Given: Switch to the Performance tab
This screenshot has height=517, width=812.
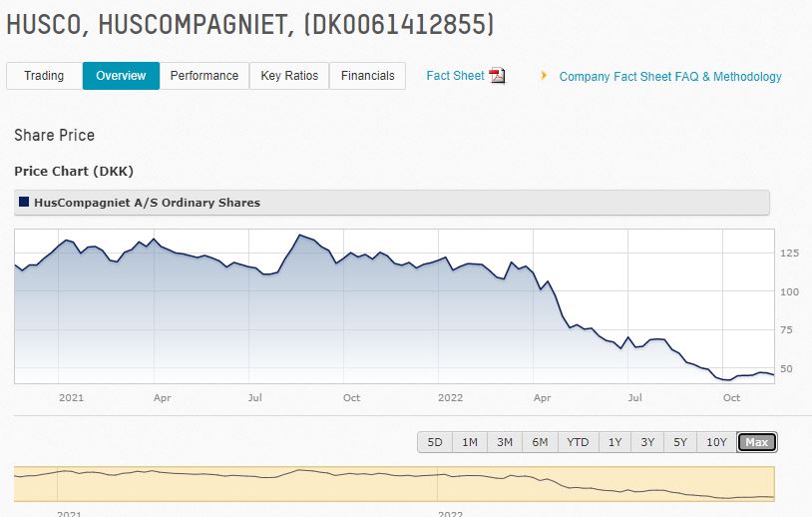Looking at the screenshot, I should point(203,76).
